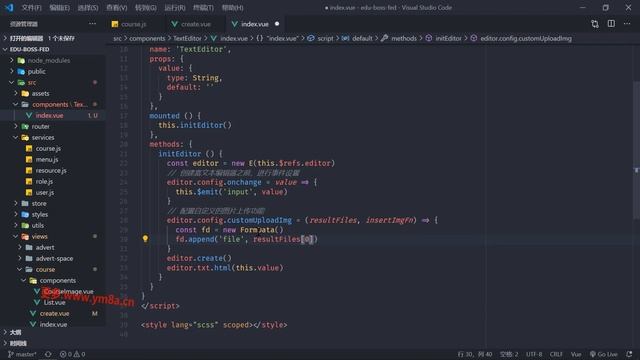Collapse the views folder
Screen dimensions: 640x360
click(x=53, y=237)
